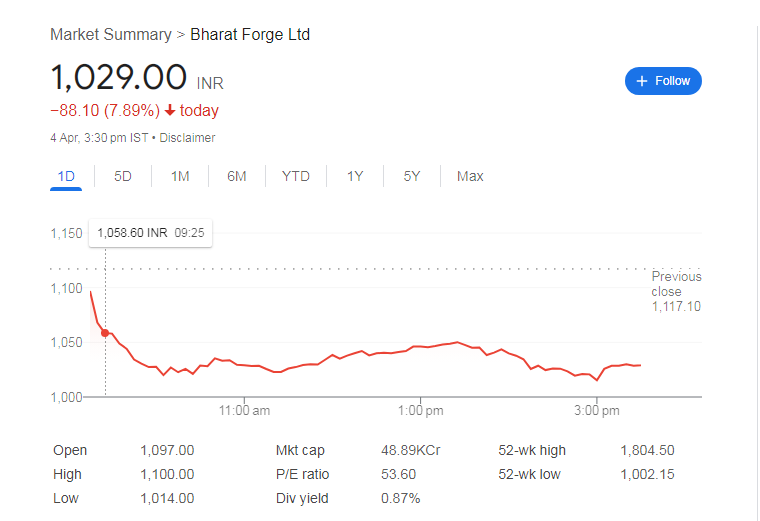
Task: Click the Follow button
Action: click(x=663, y=81)
